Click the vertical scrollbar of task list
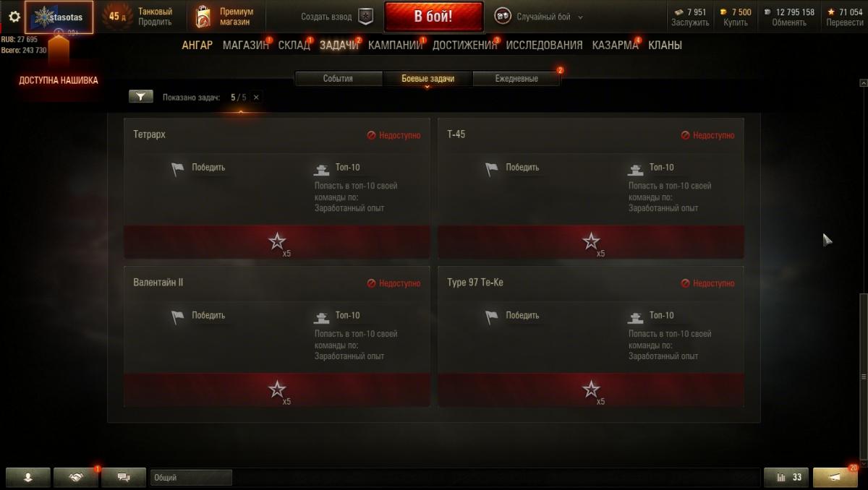 pyautogui.click(x=862, y=376)
